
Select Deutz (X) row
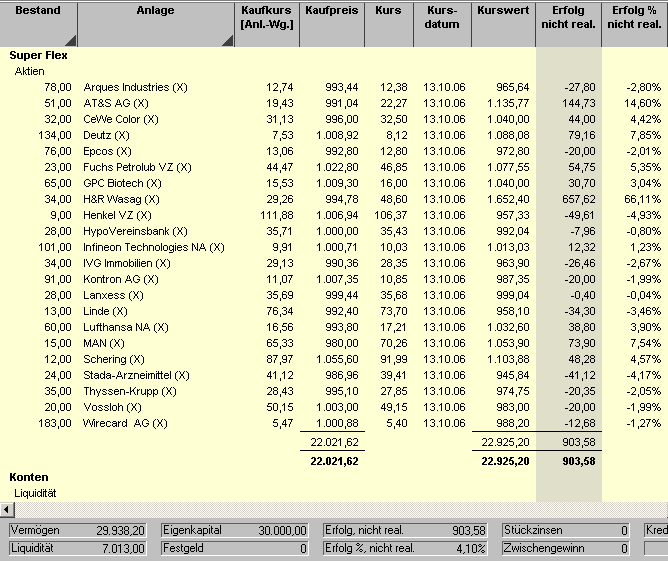[334, 135]
